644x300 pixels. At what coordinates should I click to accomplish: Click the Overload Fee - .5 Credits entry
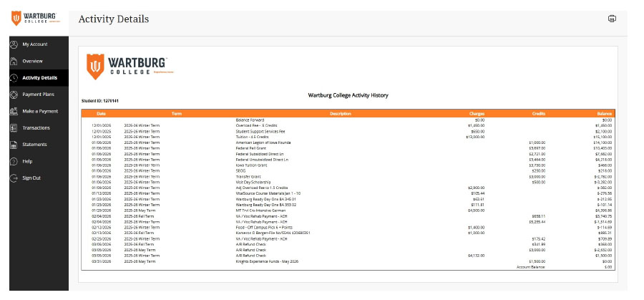pyautogui.click(x=257, y=125)
